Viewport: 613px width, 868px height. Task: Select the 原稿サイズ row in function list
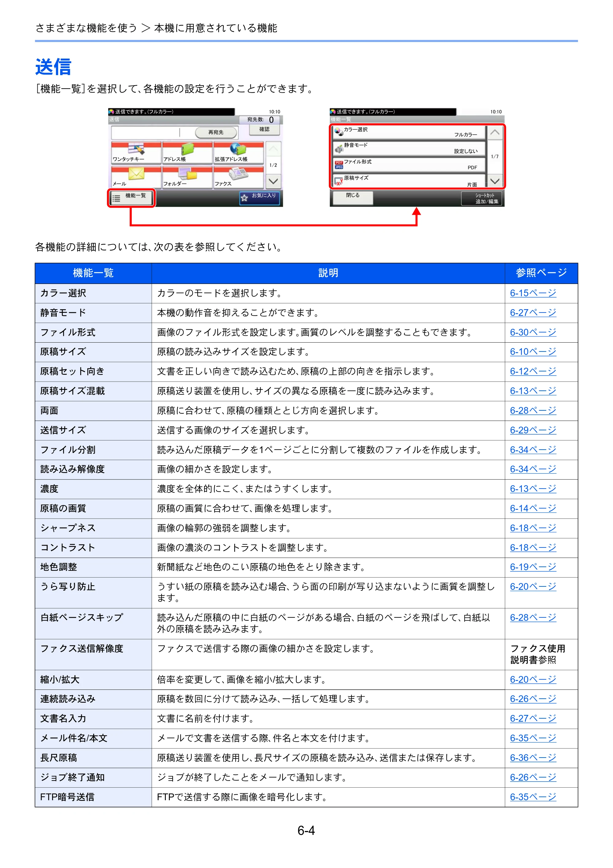409,180
